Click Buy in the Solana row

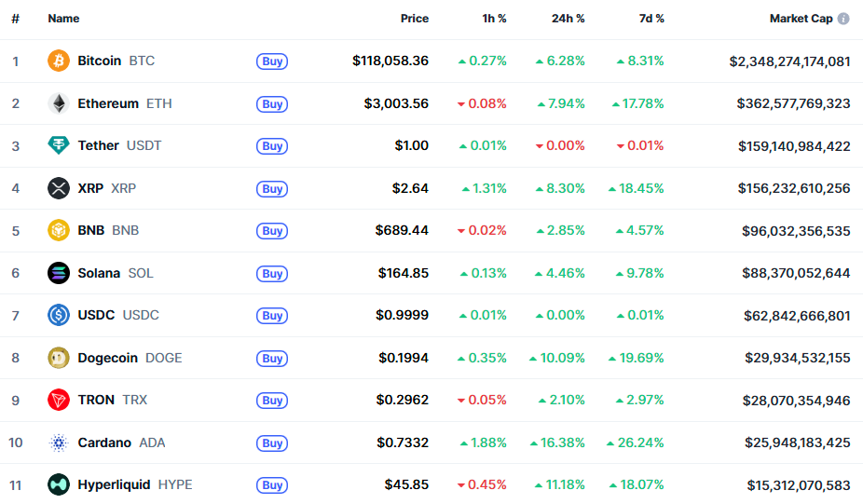(x=272, y=274)
